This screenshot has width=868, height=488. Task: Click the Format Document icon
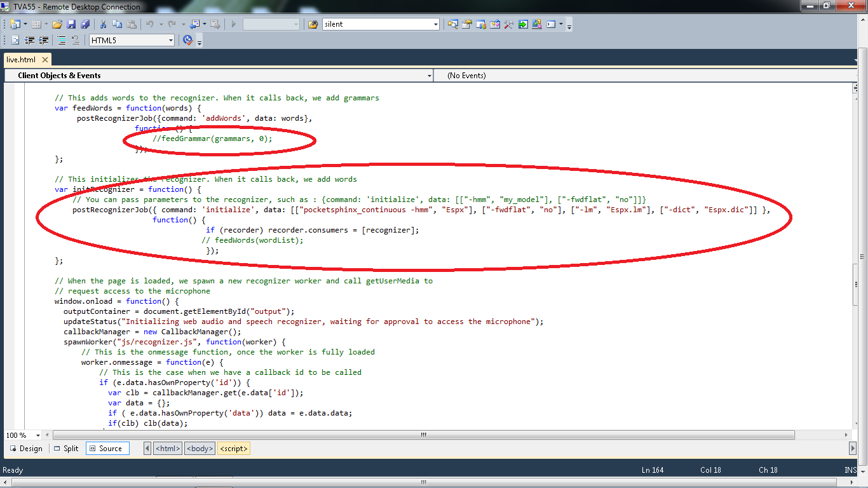[15, 40]
